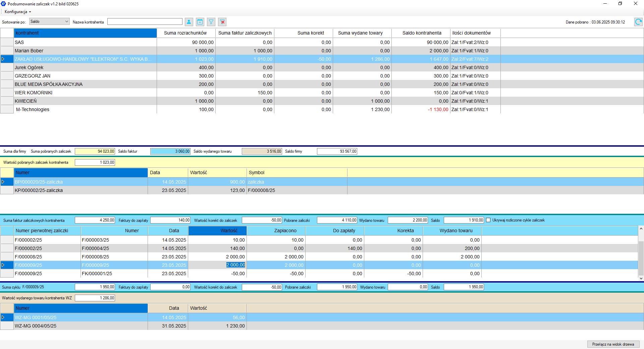Click the calendar date icon button

pyautogui.click(x=200, y=22)
